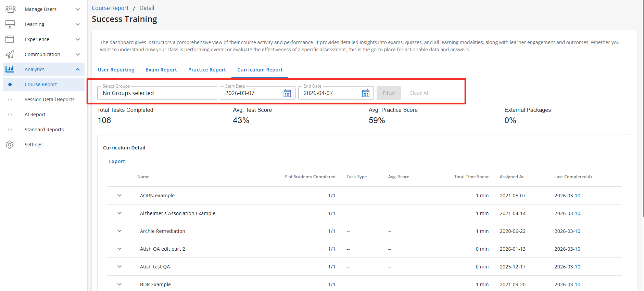644x291 pixels.
Task: Click the Export link
Action: pos(117,161)
